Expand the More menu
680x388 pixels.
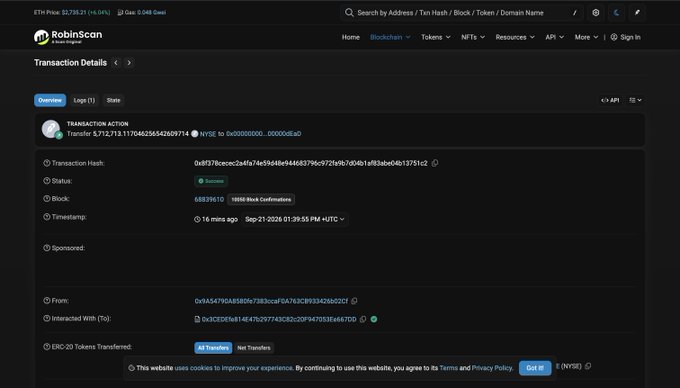[586, 37]
